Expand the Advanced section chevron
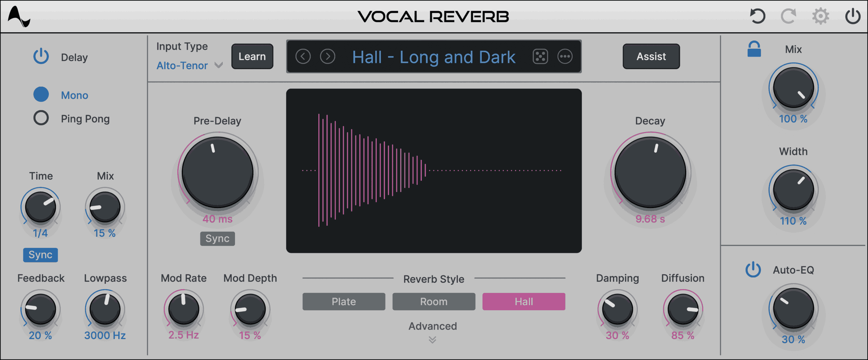This screenshot has height=360, width=868. pos(432,339)
